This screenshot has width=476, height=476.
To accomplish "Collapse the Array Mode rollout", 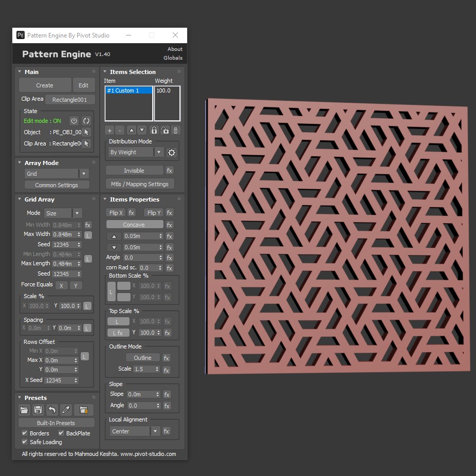I will [x=20, y=163].
